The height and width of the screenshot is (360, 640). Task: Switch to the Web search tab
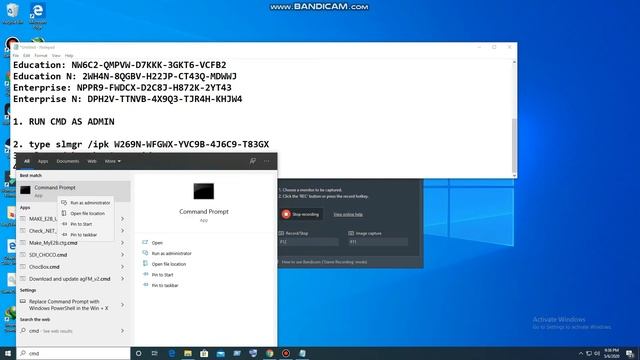click(x=92, y=161)
